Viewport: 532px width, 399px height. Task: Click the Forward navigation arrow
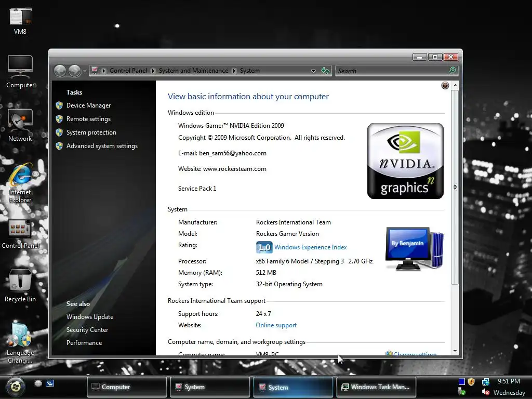74,71
